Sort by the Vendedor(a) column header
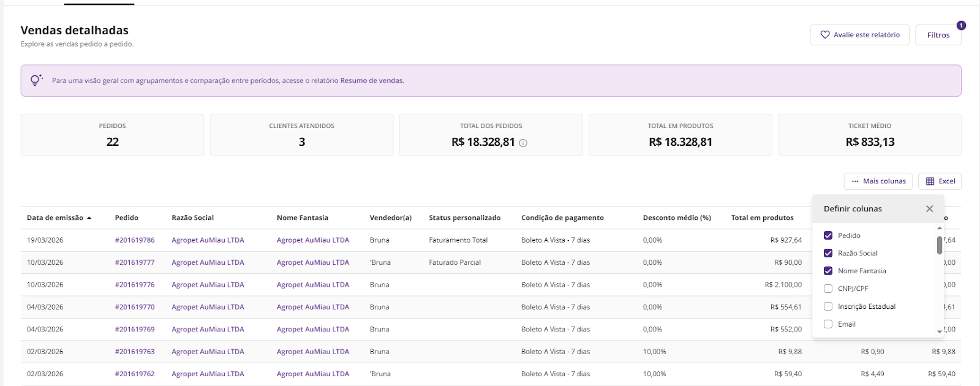 pyautogui.click(x=390, y=218)
